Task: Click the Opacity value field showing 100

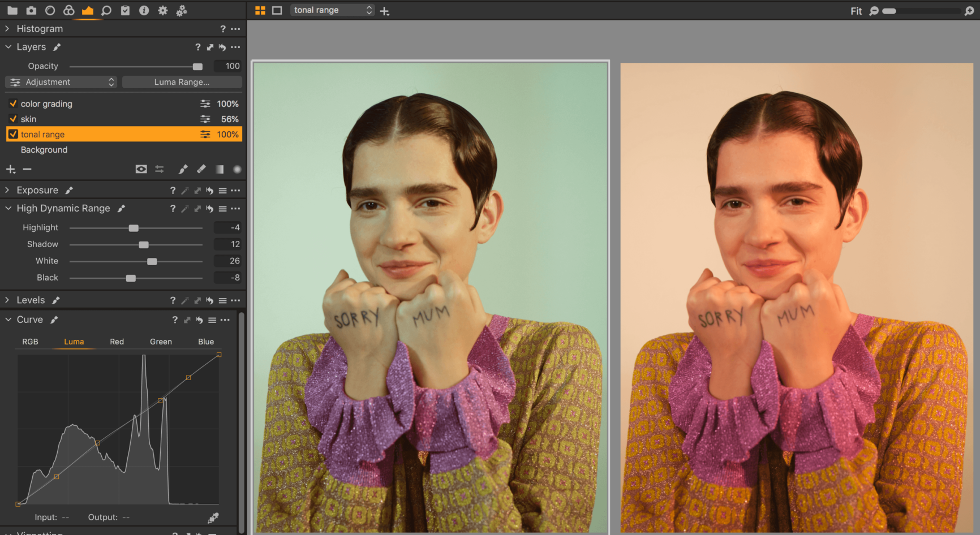Action: (x=227, y=66)
